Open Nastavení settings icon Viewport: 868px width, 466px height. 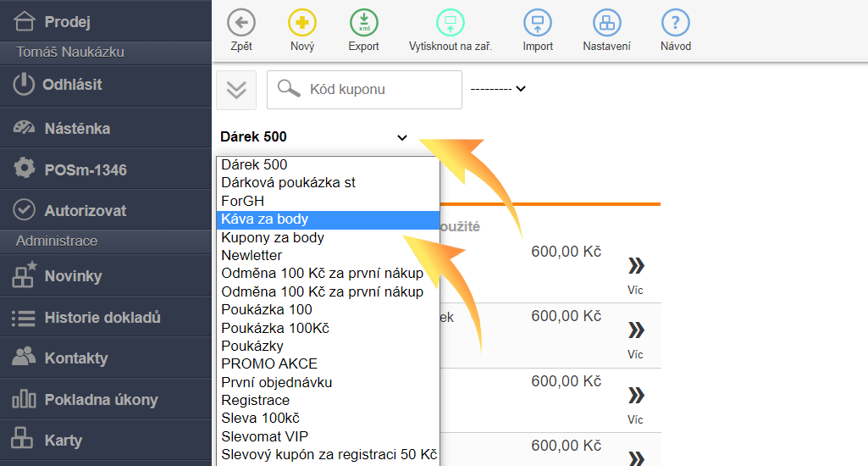pyautogui.click(x=606, y=23)
